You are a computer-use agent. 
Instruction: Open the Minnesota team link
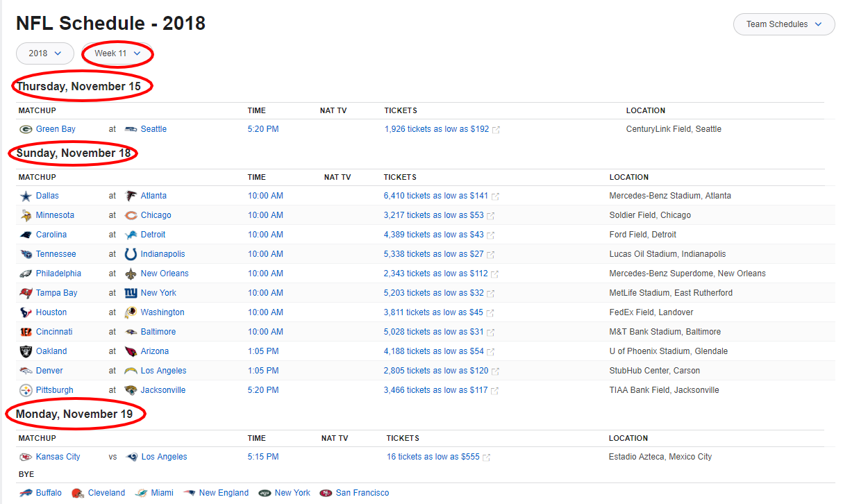[55, 215]
